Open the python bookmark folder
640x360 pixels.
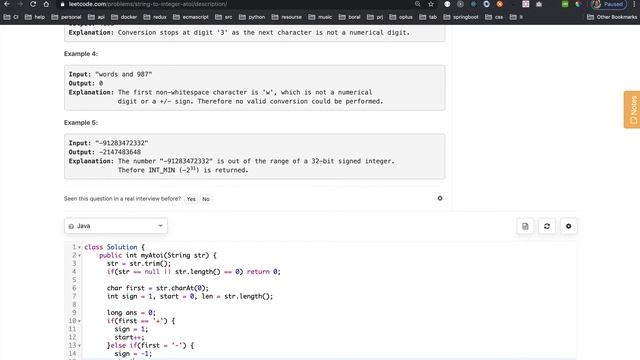[x=252, y=17]
